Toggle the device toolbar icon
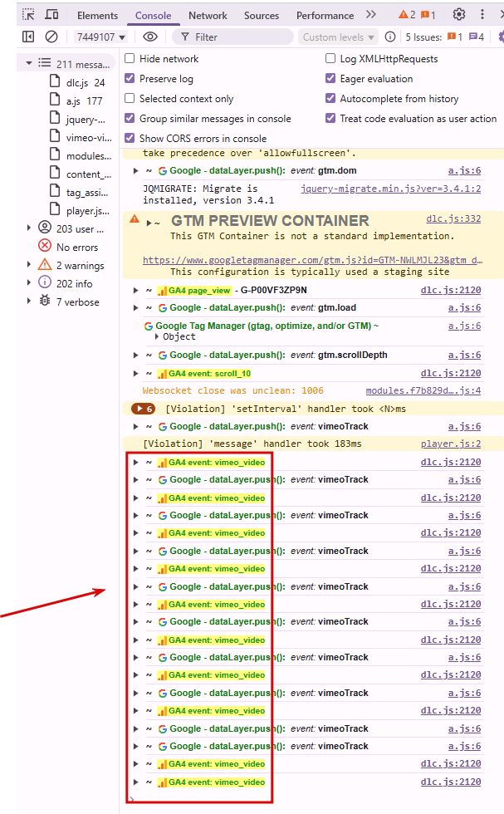 tap(51, 15)
